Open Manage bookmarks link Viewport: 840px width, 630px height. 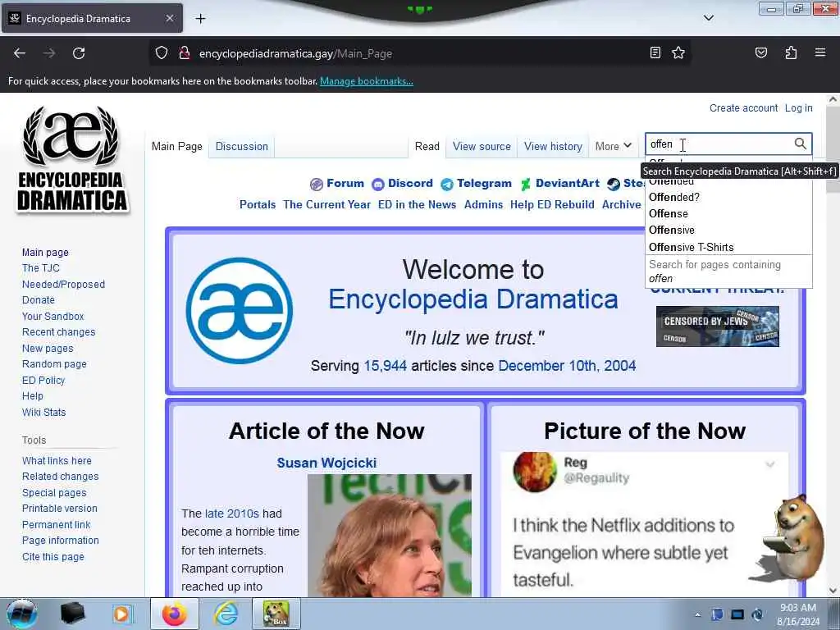[x=367, y=81]
